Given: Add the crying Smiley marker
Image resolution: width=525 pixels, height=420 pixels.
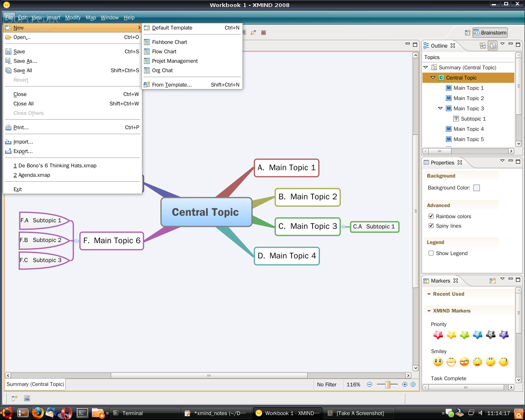Looking at the screenshot, I should 477,362.
